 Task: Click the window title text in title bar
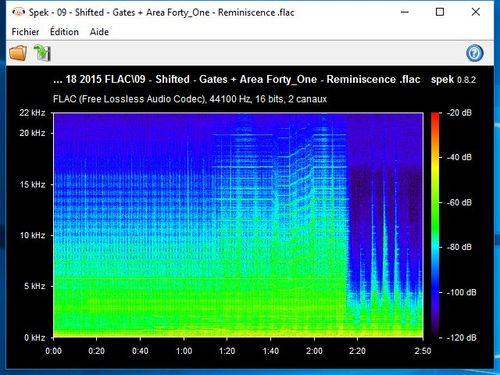tap(161, 12)
